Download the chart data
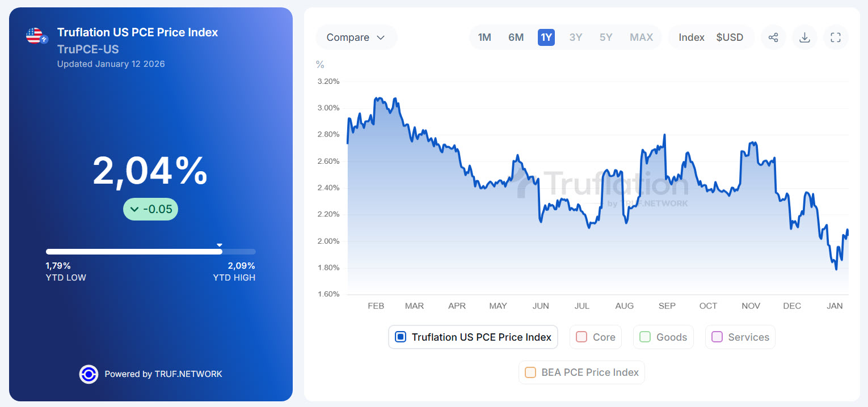 coord(804,37)
